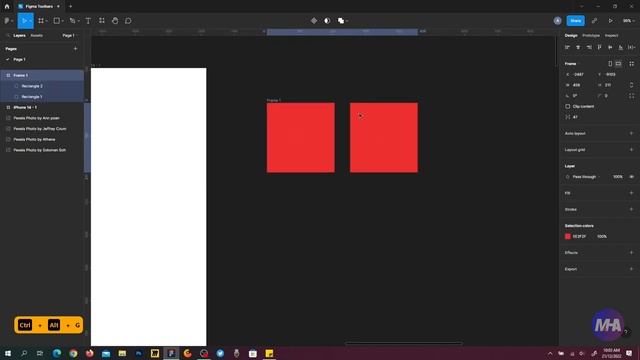Open Shape tools dropdown arrow
640x360 pixels.
click(62, 21)
